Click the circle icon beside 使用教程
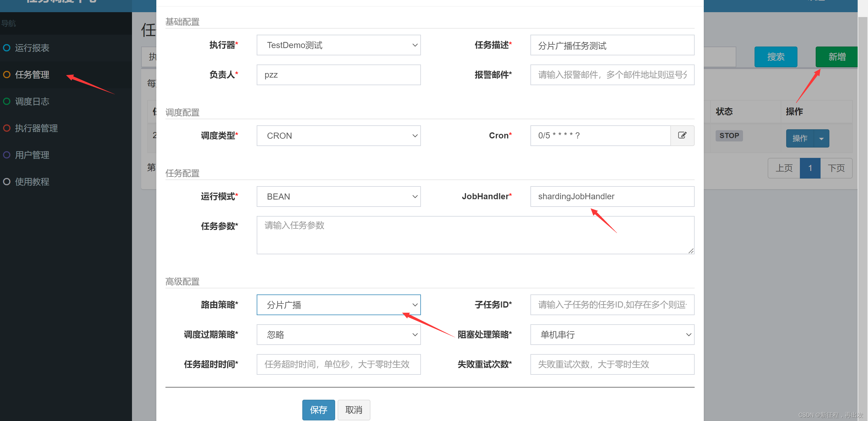 click(7, 182)
